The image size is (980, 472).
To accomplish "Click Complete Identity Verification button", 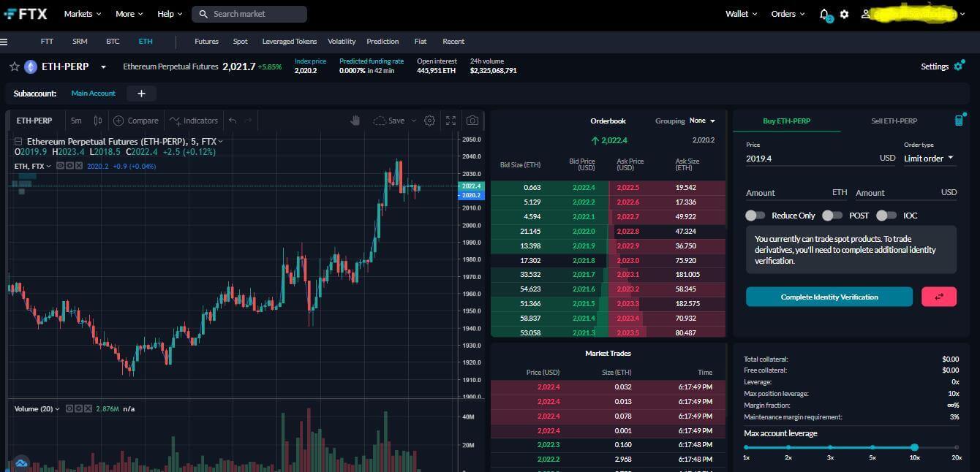I will tap(829, 297).
